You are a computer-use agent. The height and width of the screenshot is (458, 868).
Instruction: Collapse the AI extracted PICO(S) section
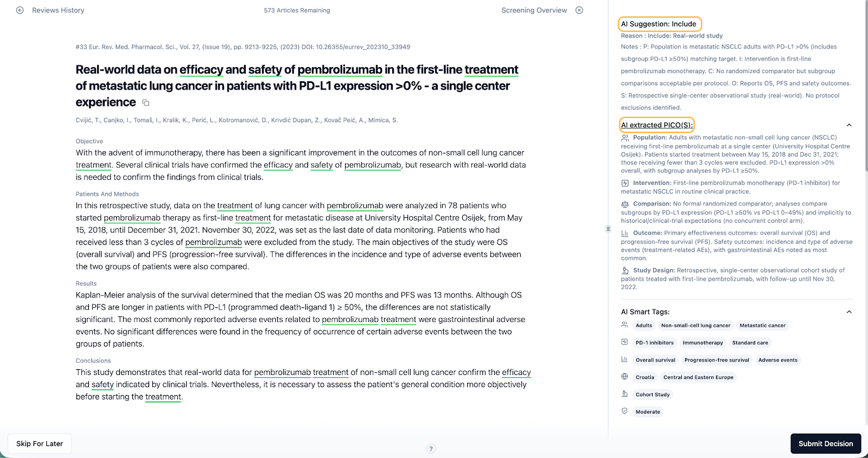pyautogui.click(x=849, y=125)
